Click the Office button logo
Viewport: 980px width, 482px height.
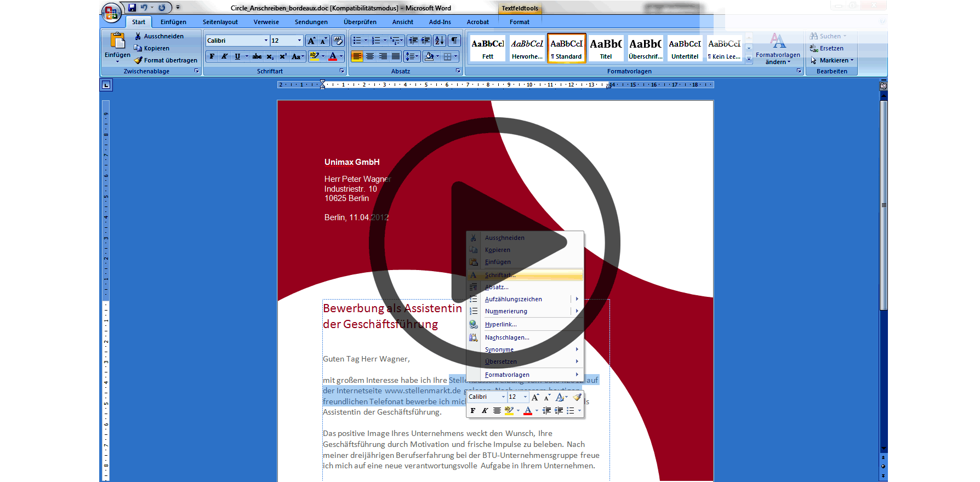pyautogui.click(x=111, y=12)
